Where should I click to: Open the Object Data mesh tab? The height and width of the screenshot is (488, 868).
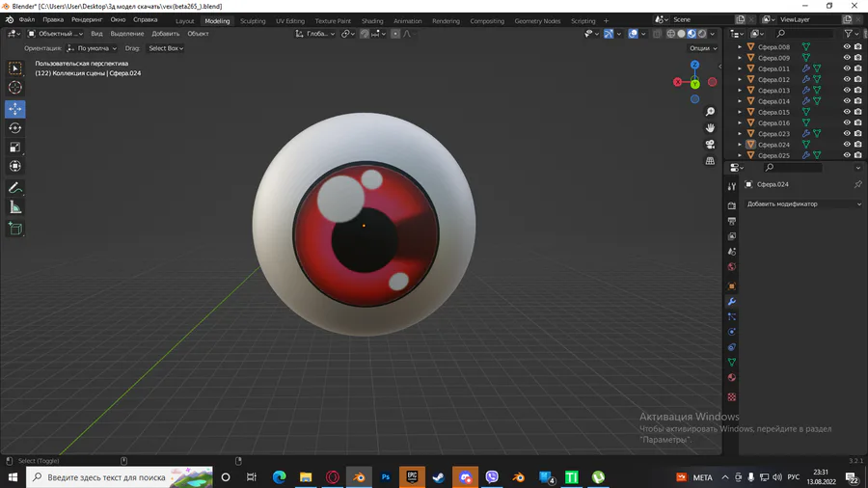[x=732, y=363]
